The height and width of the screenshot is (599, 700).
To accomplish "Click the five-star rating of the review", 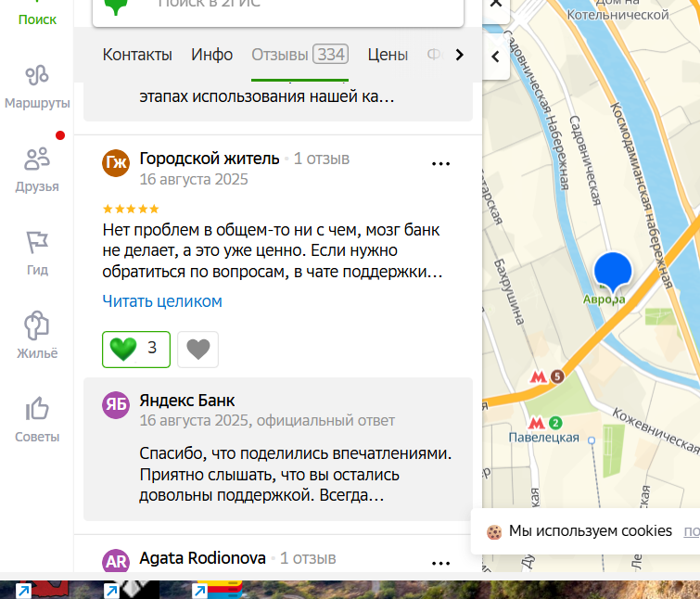I will pos(131,209).
